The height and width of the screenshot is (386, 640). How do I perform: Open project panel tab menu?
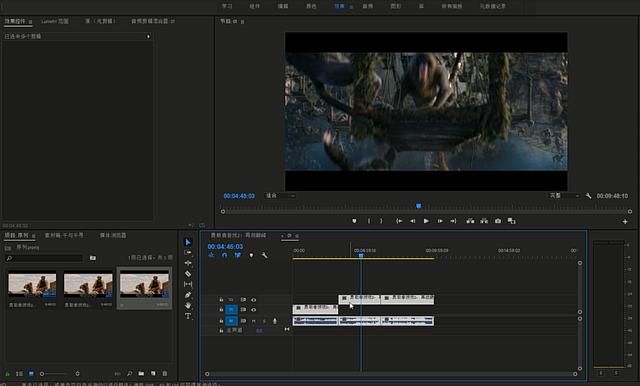tap(33, 235)
